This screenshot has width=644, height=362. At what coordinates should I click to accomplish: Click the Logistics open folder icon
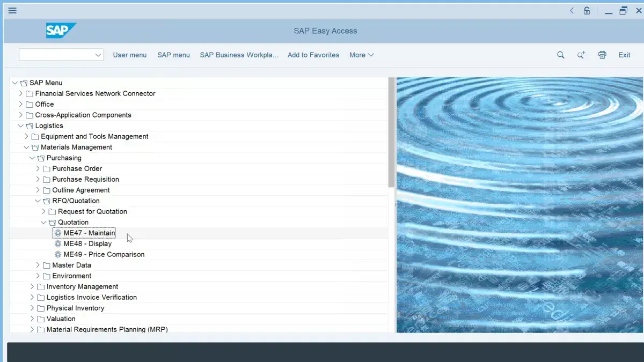[30, 125]
